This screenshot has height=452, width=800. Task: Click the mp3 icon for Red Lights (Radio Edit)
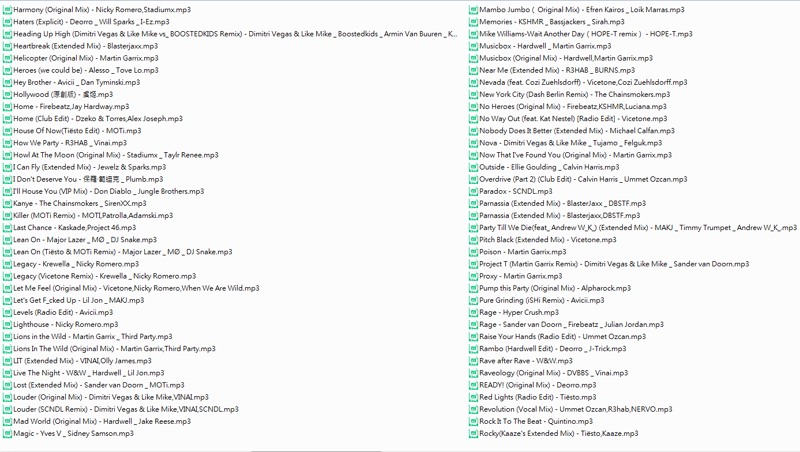pos(472,397)
